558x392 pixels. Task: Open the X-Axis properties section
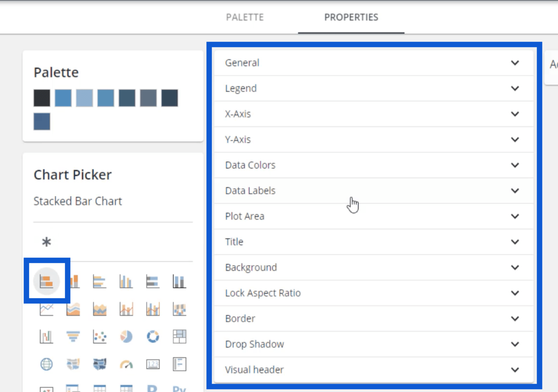(374, 114)
